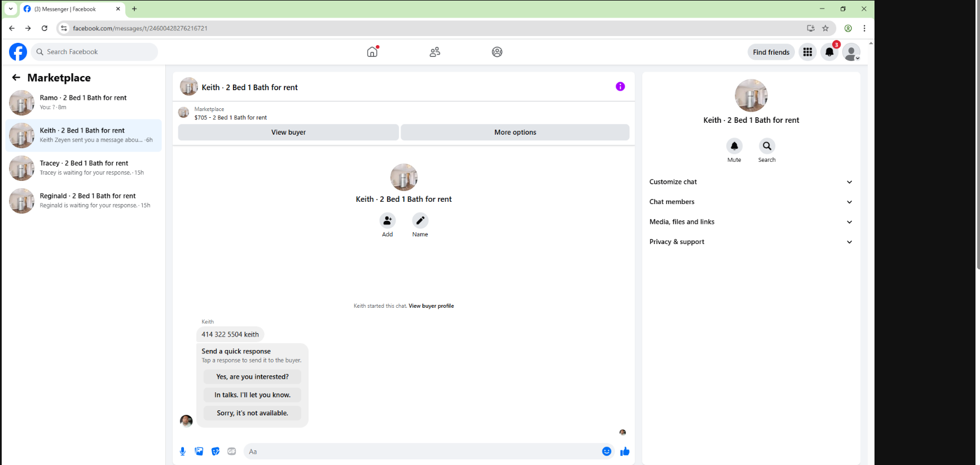Click browser back arrow
Image resolution: width=980 pixels, height=465 pixels.
(x=12, y=28)
